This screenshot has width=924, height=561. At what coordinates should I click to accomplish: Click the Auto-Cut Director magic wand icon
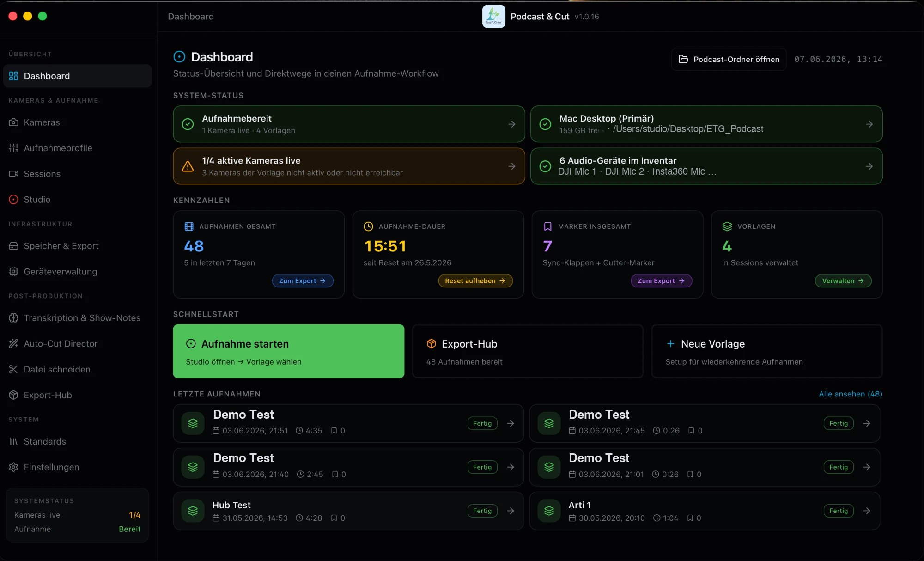[x=13, y=344]
